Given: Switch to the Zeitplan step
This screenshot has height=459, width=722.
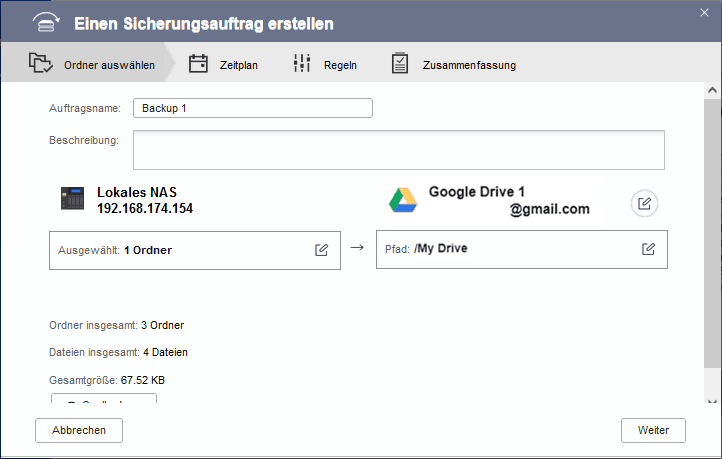Looking at the screenshot, I should pos(239,66).
